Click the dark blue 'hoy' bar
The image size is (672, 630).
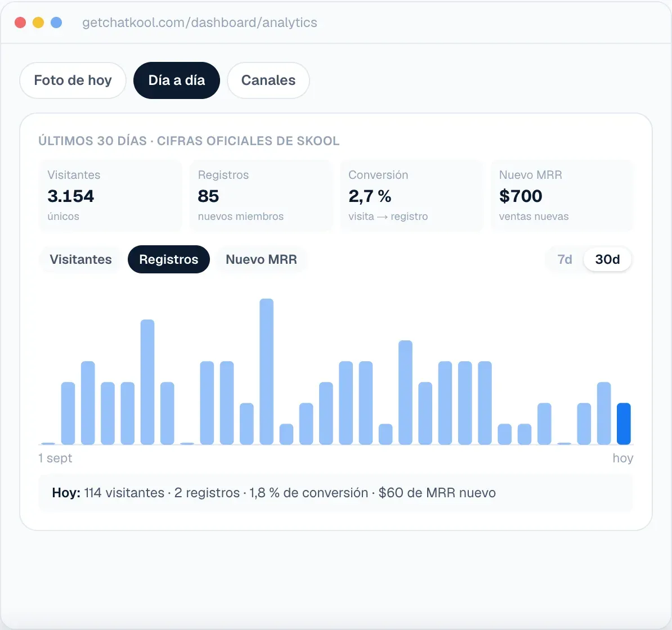[x=624, y=424]
